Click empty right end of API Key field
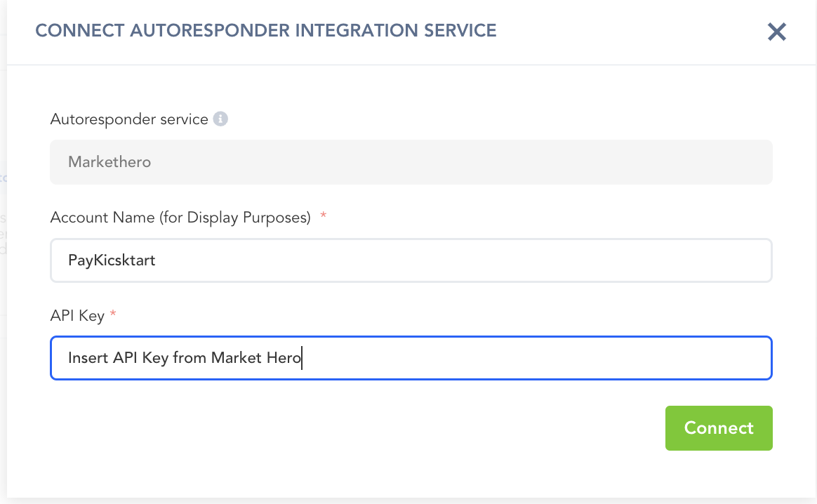817x504 pixels. pos(702,358)
